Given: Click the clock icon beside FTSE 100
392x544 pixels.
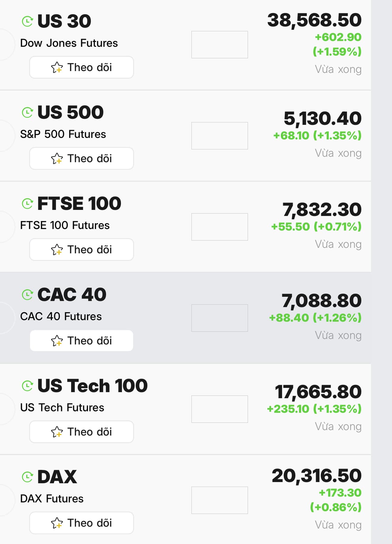Looking at the screenshot, I should click(x=27, y=204).
